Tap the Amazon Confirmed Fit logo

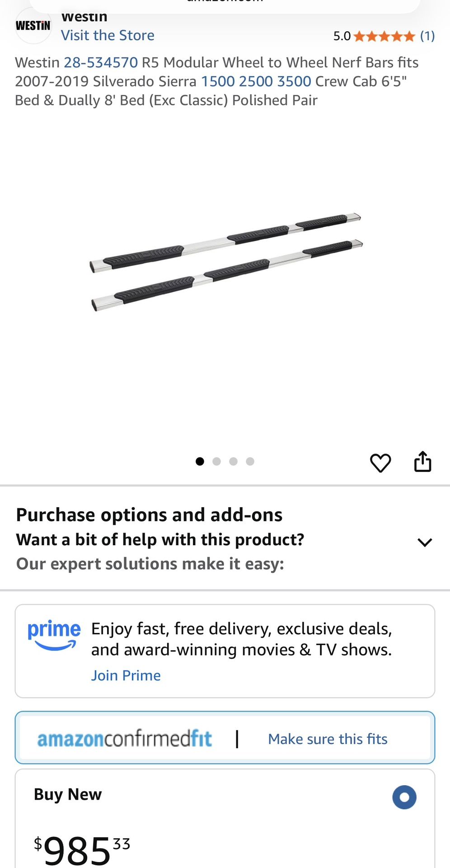coord(125,739)
